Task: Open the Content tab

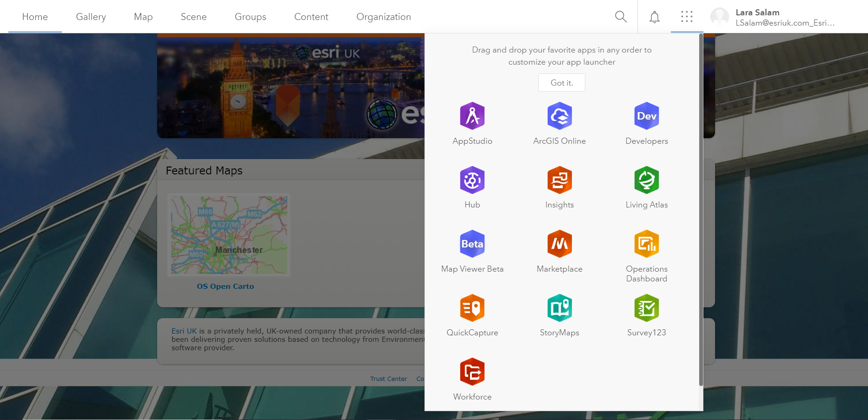Action: (311, 17)
